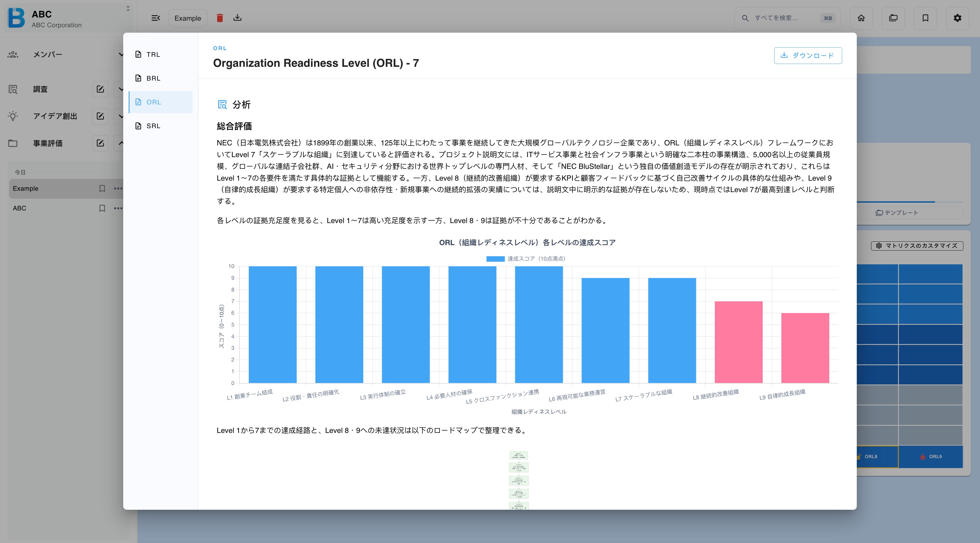Click the ORL8 matrix cell

877,456
